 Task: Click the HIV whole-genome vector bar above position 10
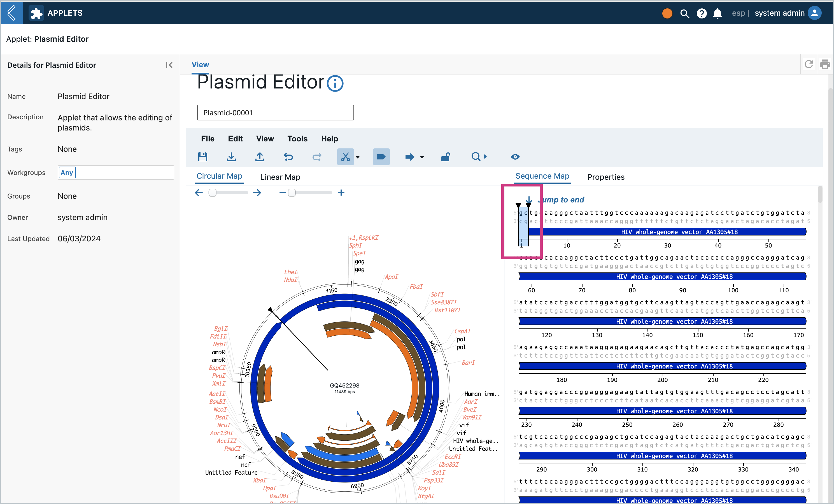click(667, 232)
